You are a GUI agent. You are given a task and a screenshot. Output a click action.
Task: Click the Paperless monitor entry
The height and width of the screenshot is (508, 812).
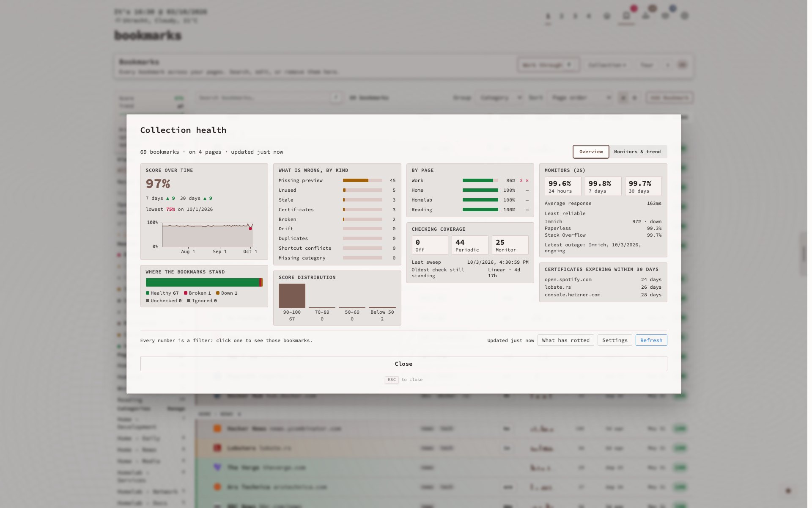pyautogui.click(x=603, y=228)
